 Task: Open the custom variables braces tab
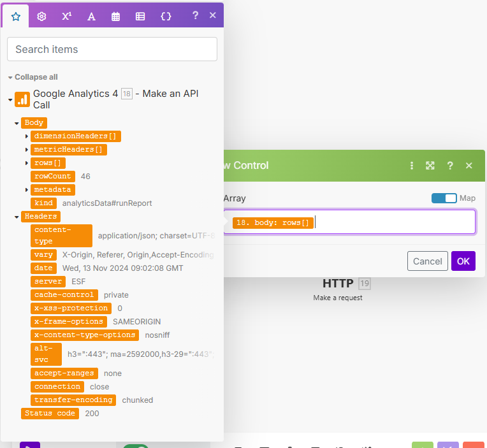tap(166, 17)
